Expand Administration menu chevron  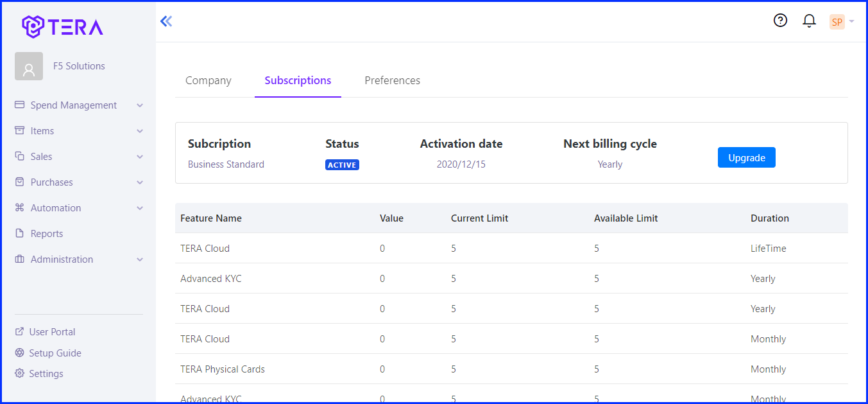point(140,259)
